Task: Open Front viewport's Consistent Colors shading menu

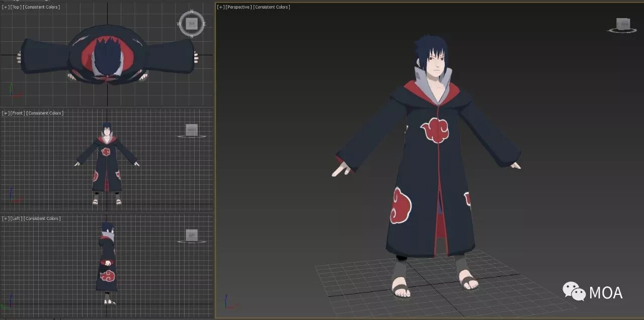Action: point(45,113)
